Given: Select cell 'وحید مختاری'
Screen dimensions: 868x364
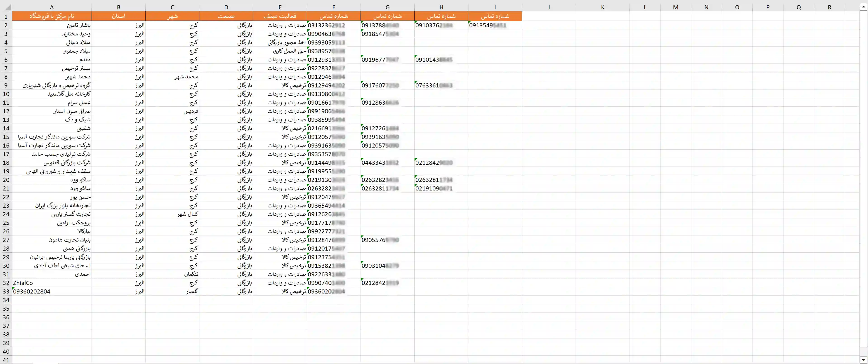Looking at the screenshot, I should pos(52,34).
